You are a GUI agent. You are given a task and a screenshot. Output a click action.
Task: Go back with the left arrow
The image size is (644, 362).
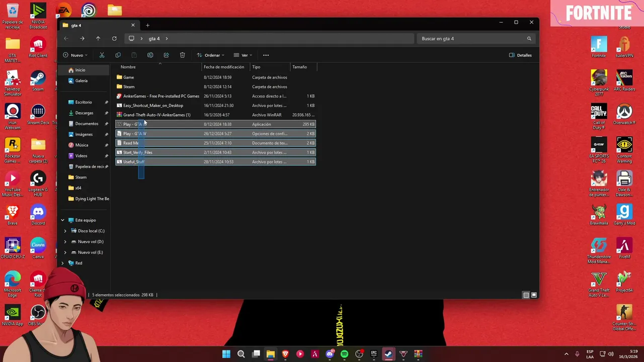pos(66,39)
